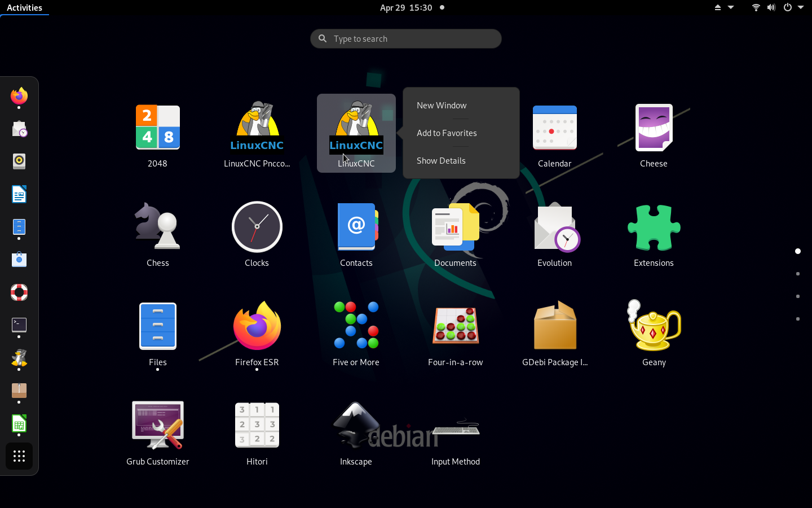Open the 2048 game icon

coord(157,128)
